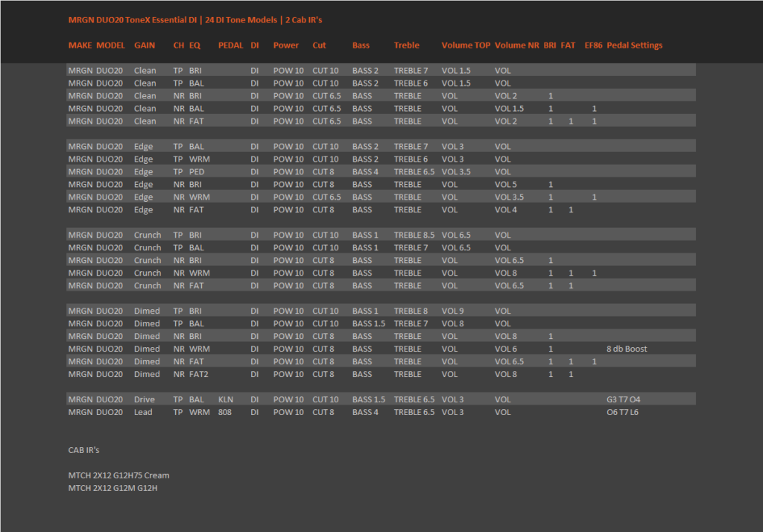The height and width of the screenshot is (532, 763).
Task: Click the Power column header
Action: 285,45
